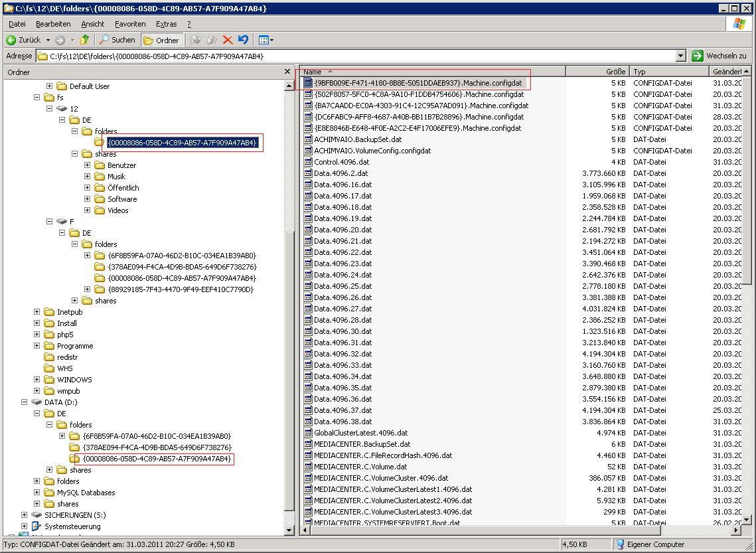Click the DATA (D:) drive icon
Viewport: 756px width, 553px height.
(x=37, y=402)
